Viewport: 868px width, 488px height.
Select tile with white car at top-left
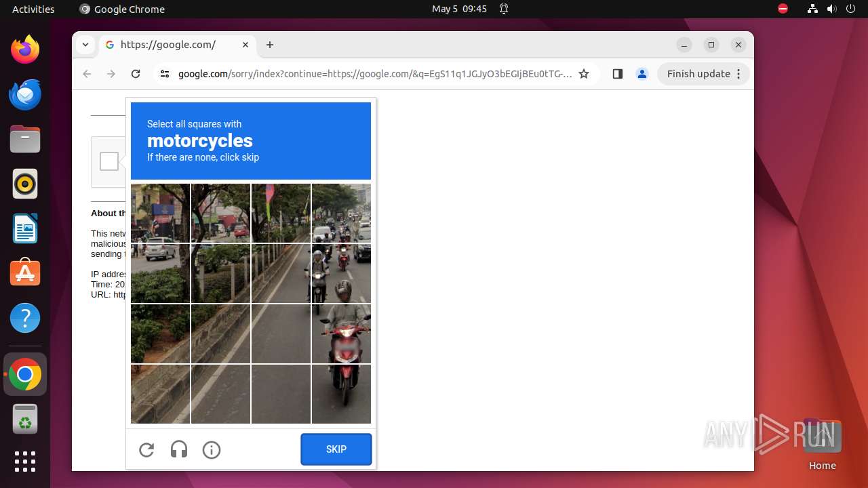pyautogui.click(x=160, y=213)
